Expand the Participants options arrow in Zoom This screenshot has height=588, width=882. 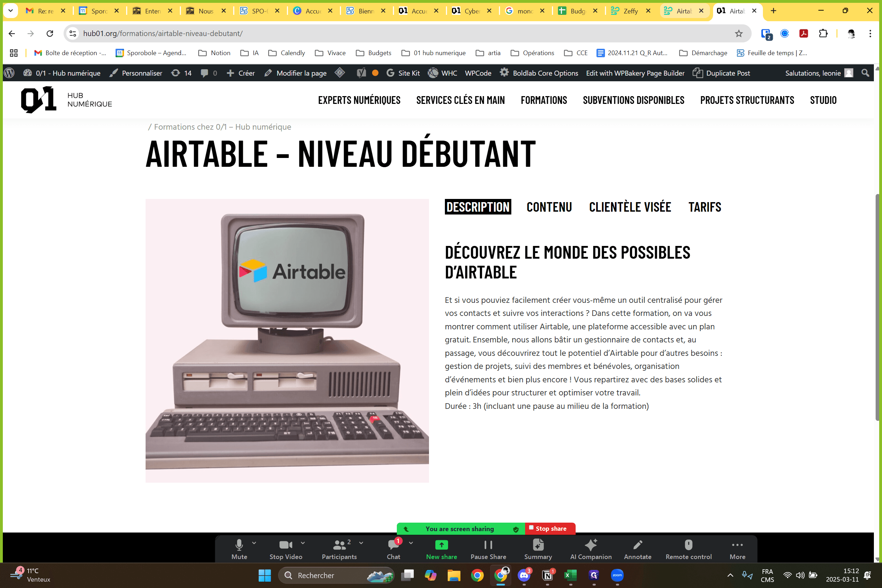pyautogui.click(x=361, y=543)
